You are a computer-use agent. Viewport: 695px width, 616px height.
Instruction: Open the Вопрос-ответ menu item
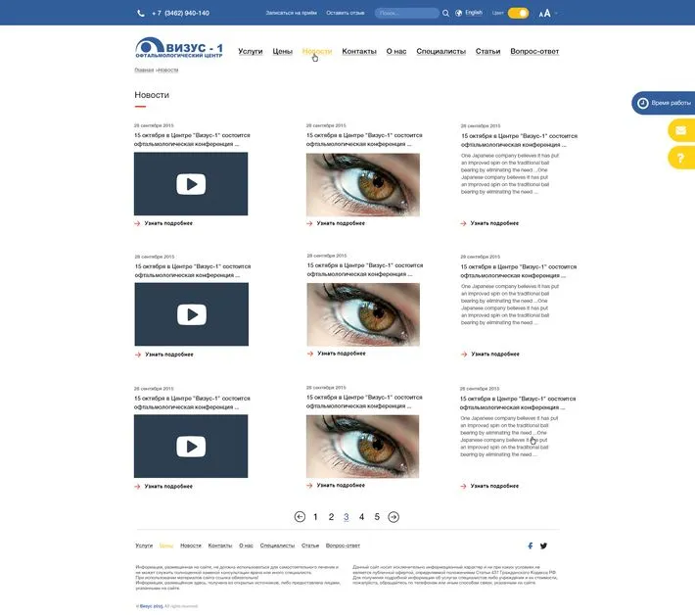coord(534,52)
